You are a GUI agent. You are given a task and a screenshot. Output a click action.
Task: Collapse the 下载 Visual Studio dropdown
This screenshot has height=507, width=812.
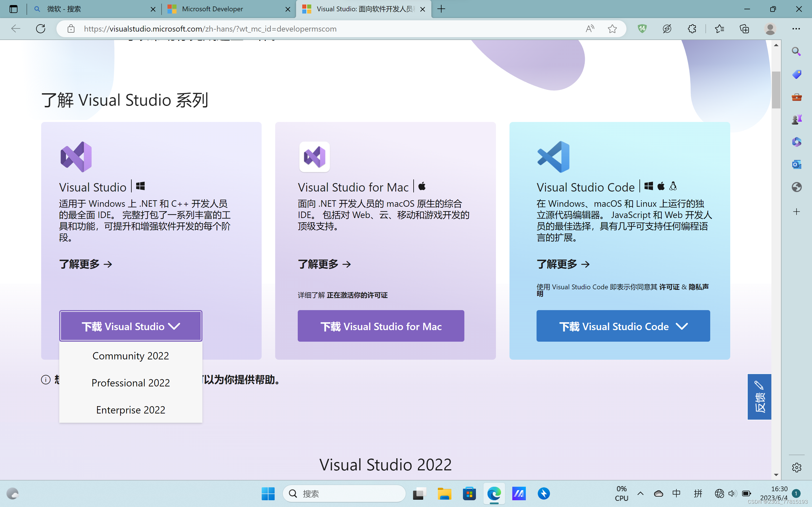tap(131, 326)
